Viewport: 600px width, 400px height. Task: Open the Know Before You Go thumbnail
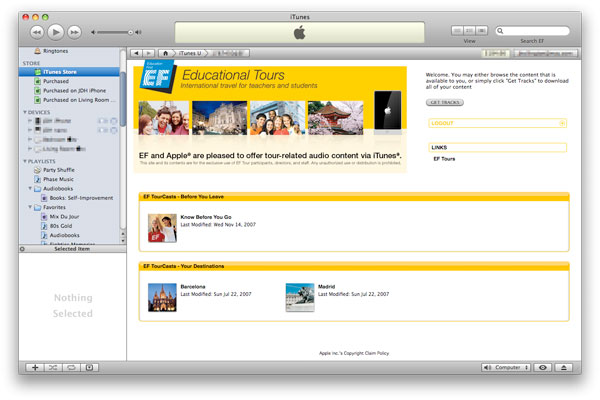tap(162, 228)
